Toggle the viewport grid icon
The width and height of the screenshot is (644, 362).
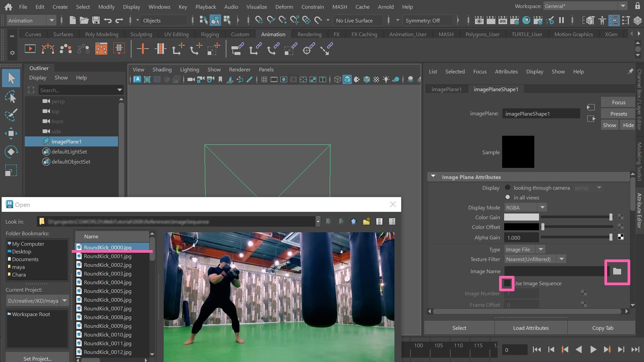click(x=264, y=79)
